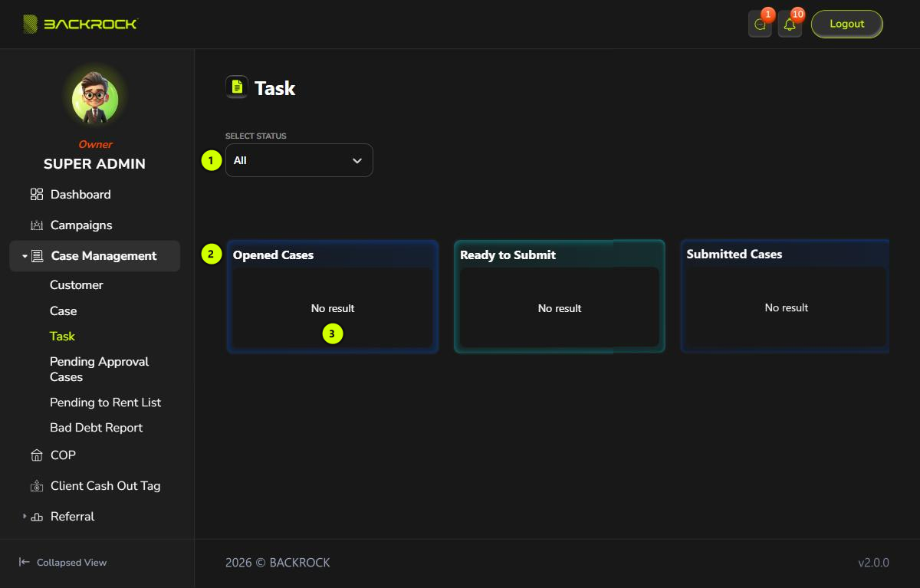Click "No result" in Ready to Submit card
Viewport: 920px width, 588px height.
[x=560, y=308]
